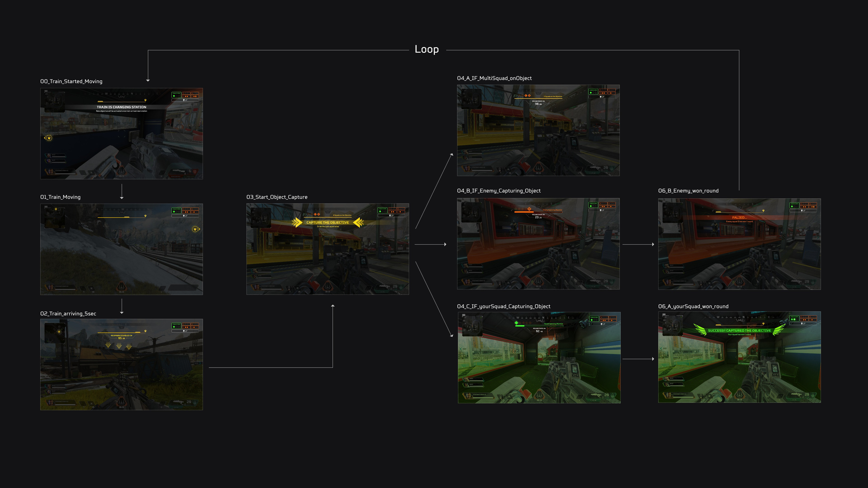This screenshot has height=488, width=868.
Task: Select the '06_B_Enemy_won_round' label
Action: tap(688, 191)
